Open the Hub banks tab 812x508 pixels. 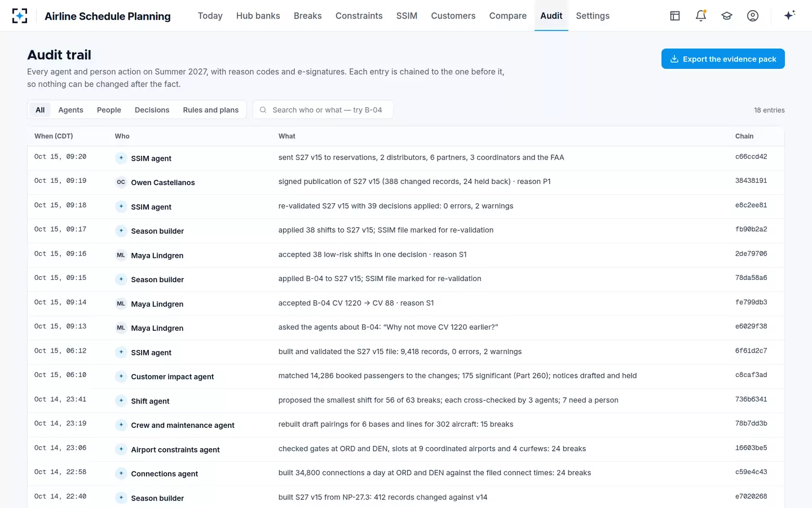click(258, 16)
